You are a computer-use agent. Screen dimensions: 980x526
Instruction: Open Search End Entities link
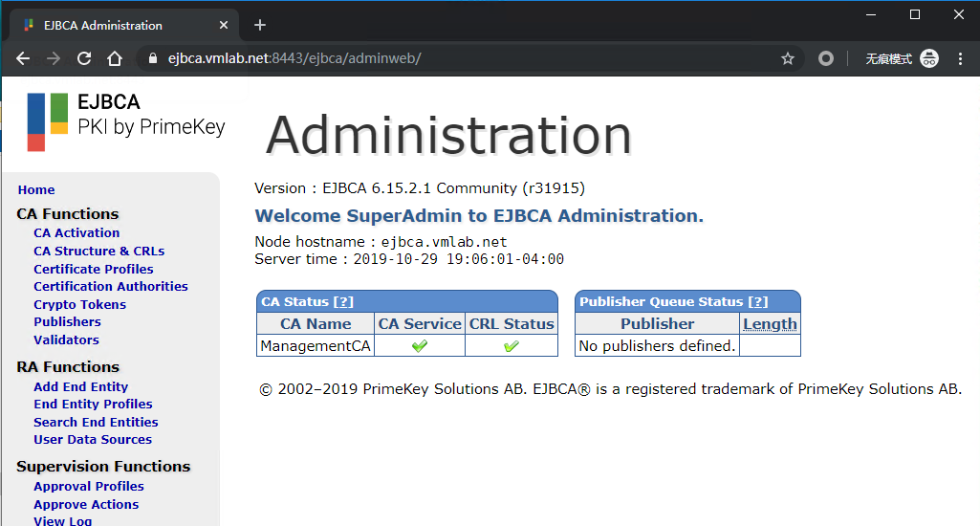pyautogui.click(x=96, y=422)
